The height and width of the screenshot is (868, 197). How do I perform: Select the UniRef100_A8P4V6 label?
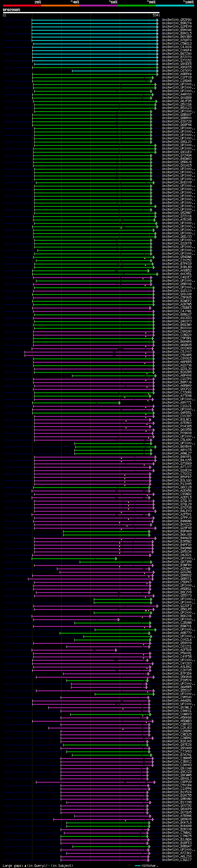click(x=177, y=376)
